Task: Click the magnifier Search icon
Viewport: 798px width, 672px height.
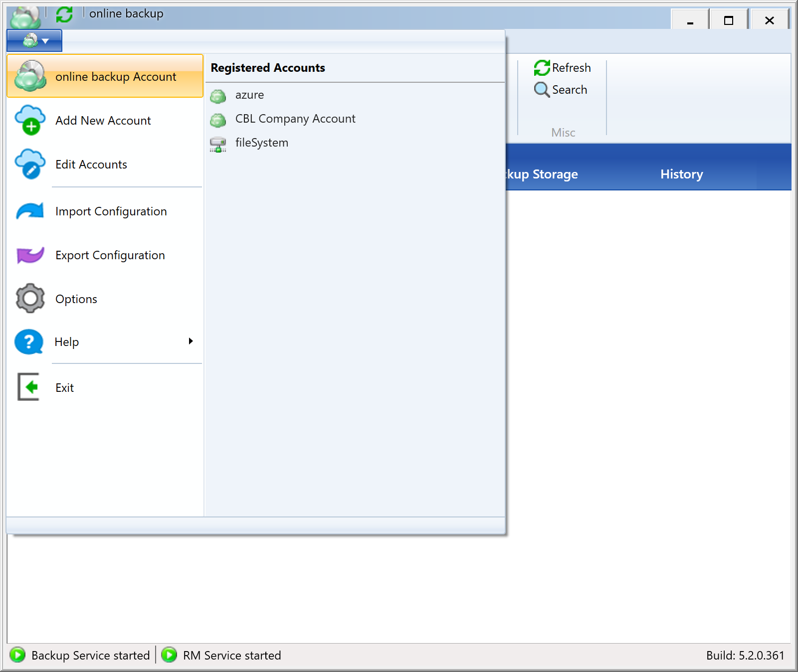Action: tap(542, 90)
